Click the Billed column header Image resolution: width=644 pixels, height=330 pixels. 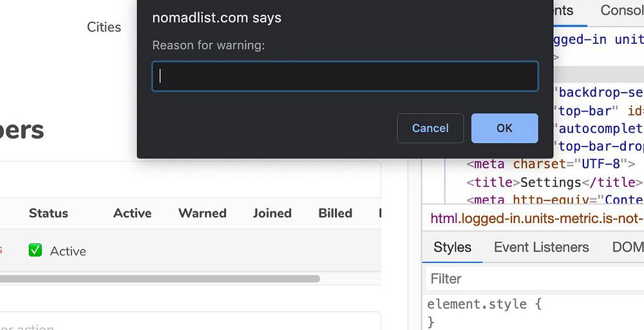tap(335, 213)
